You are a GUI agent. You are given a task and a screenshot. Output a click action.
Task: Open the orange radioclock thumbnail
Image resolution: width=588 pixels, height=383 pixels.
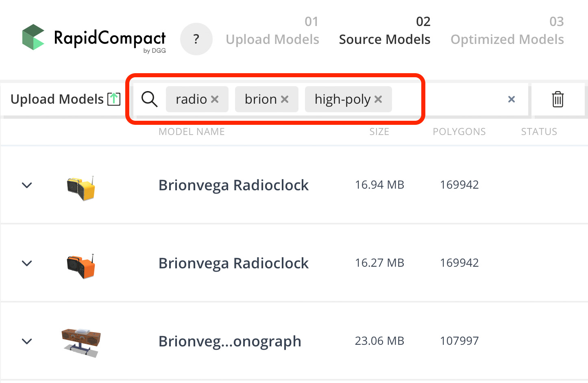tap(81, 266)
